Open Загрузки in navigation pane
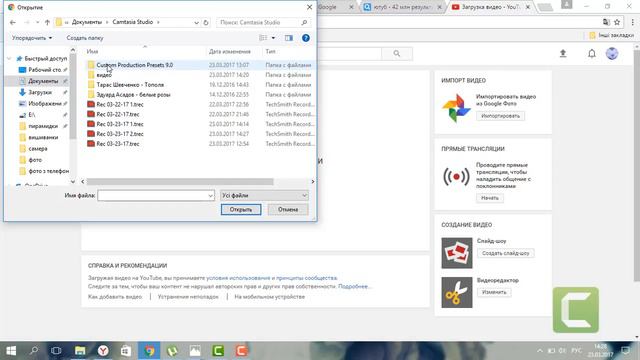Screen dimensions: 640x360 (40, 93)
